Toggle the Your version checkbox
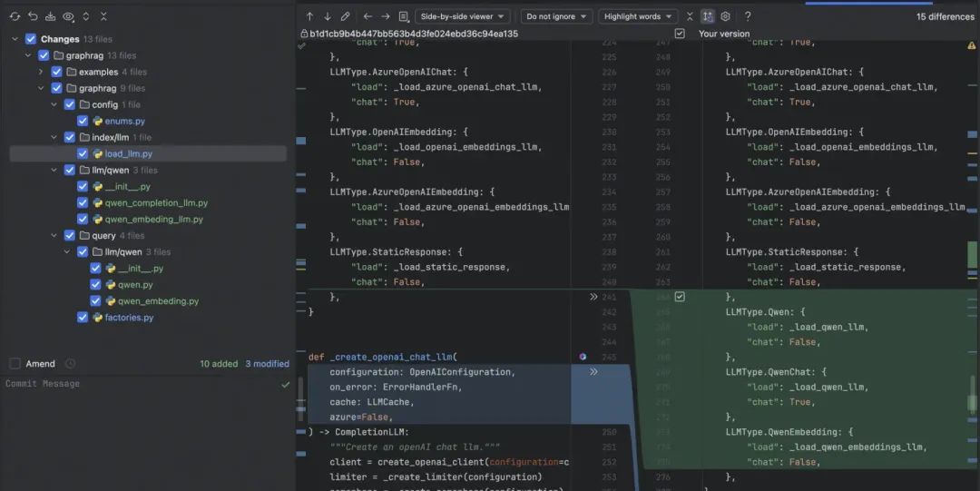The image size is (980, 491). 680,34
